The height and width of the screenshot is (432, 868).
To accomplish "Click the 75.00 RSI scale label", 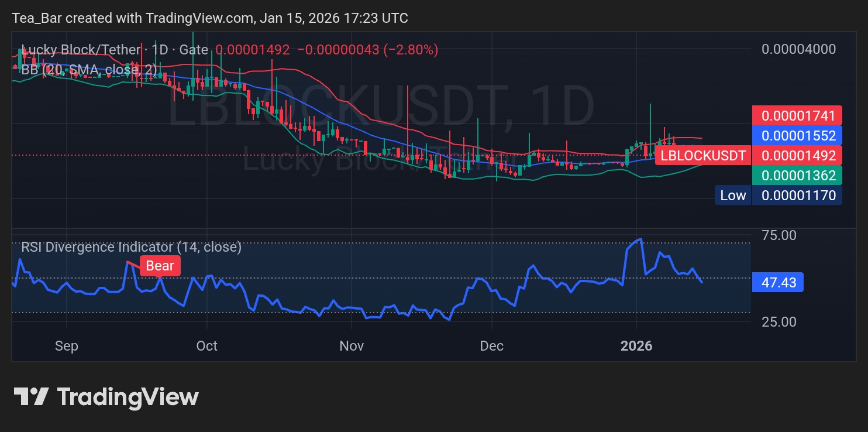I will pyautogui.click(x=779, y=235).
